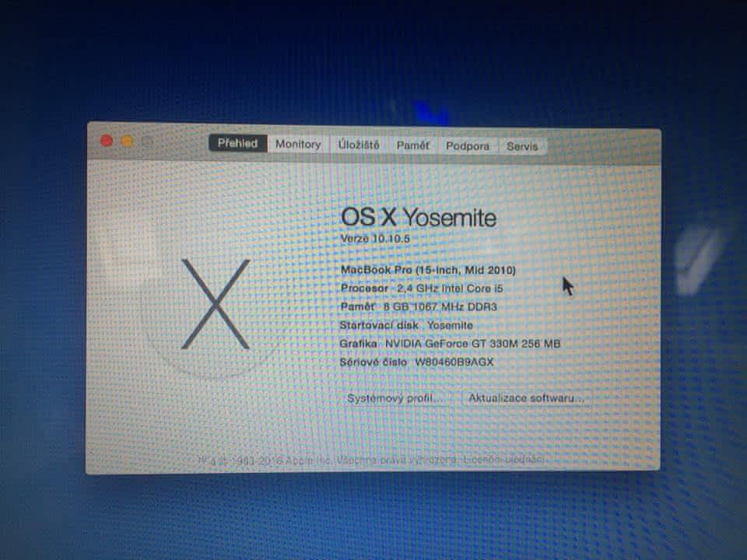Image resolution: width=747 pixels, height=560 pixels.
Task: Open the Monitory tab
Action: [x=298, y=145]
